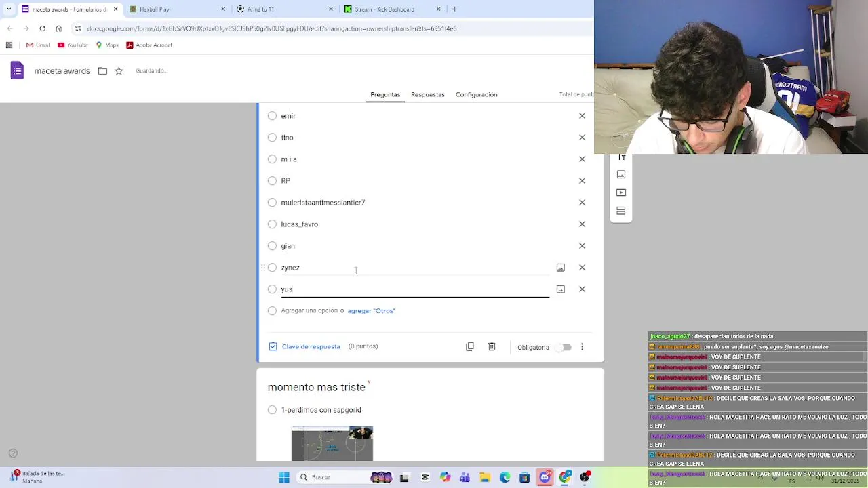Remove the 'gian' option
The height and width of the screenshot is (488, 868).
(582, 246)
